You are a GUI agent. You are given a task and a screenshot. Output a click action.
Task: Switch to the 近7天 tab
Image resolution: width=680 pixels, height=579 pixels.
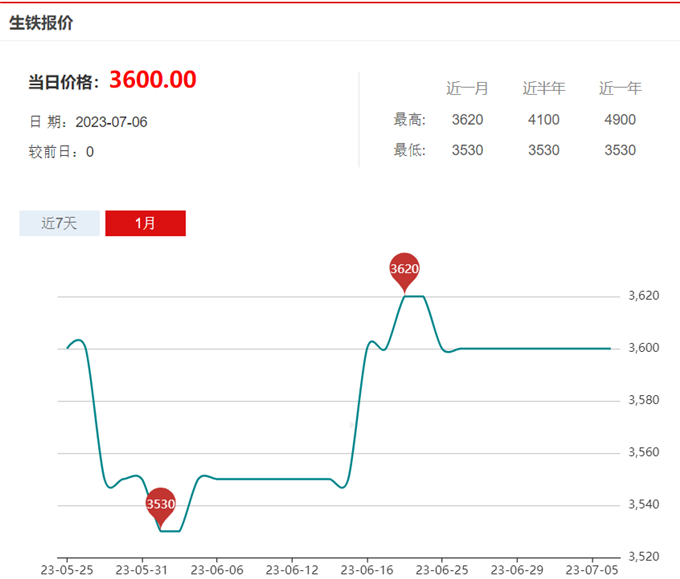(59, 223)
